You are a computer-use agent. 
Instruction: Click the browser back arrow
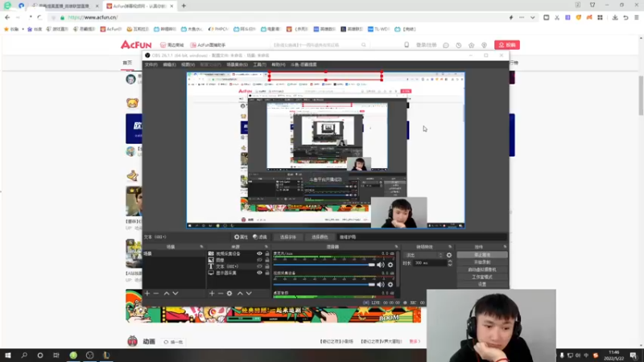click(7, 18)
